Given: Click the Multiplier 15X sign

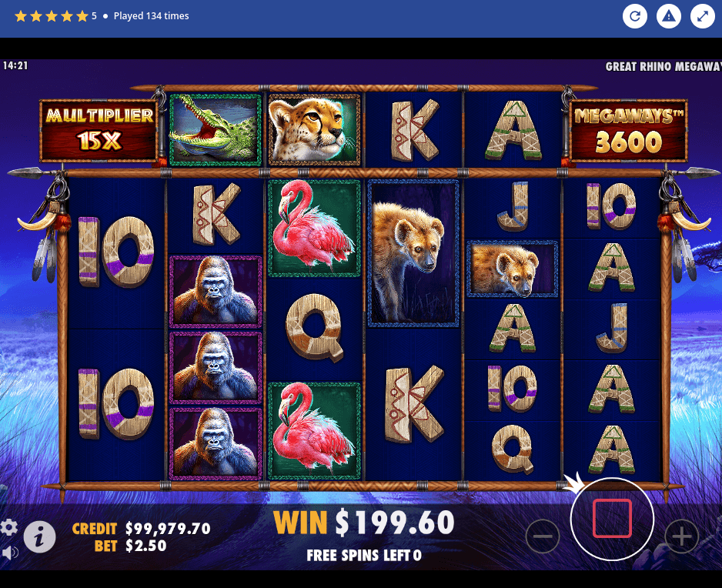Looking at the screenshot, I should point(99,130).
